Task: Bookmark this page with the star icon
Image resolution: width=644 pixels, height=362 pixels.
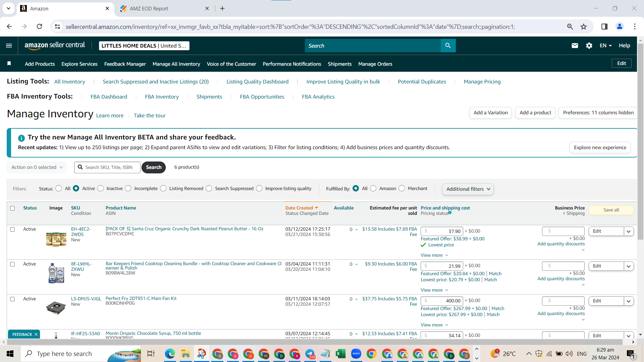Action: tap(584, 26)
